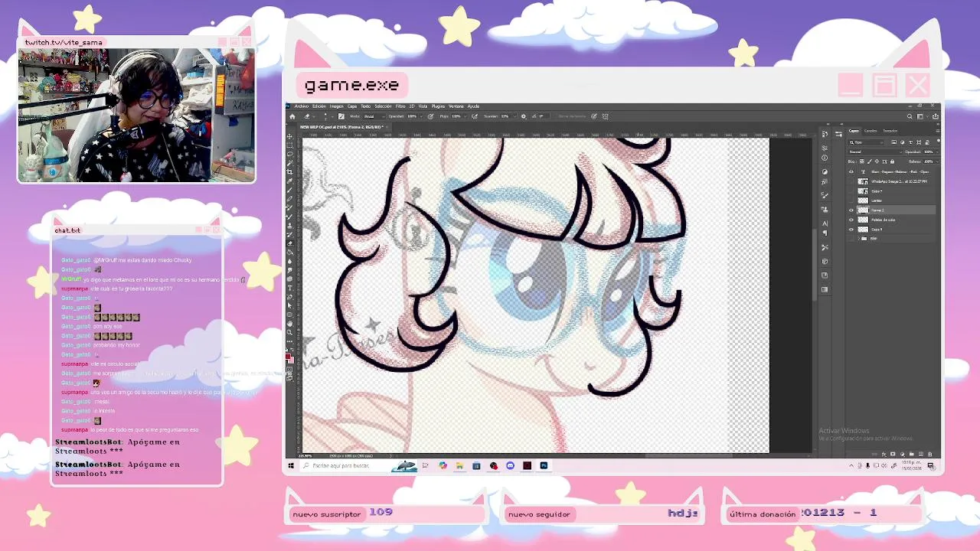Select the Forma 2 layer thumbnail
The height and width of the screenshot is (551, 980).
863,210
